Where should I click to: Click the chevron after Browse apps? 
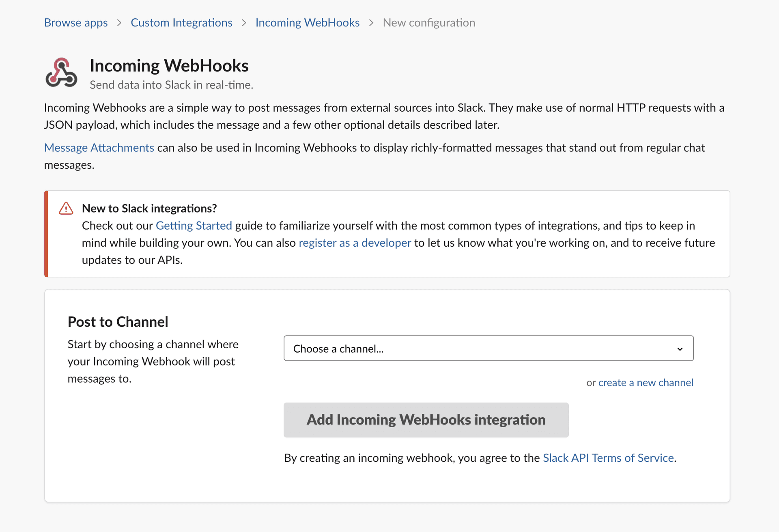click(x=119, y=23)
